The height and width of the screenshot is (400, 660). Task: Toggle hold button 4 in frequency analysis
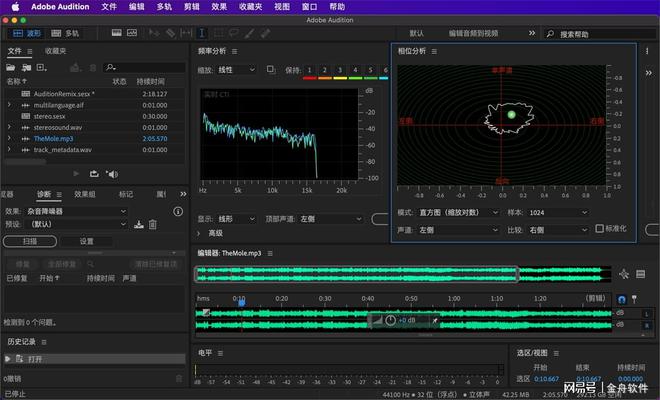tap(355, 70)
